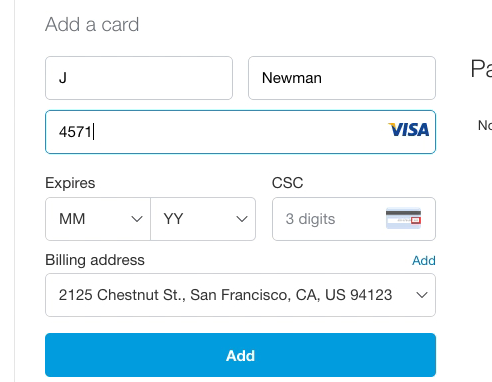Click the CSC label text
Viewport: 492px width, 382px height.
(288, 183)
